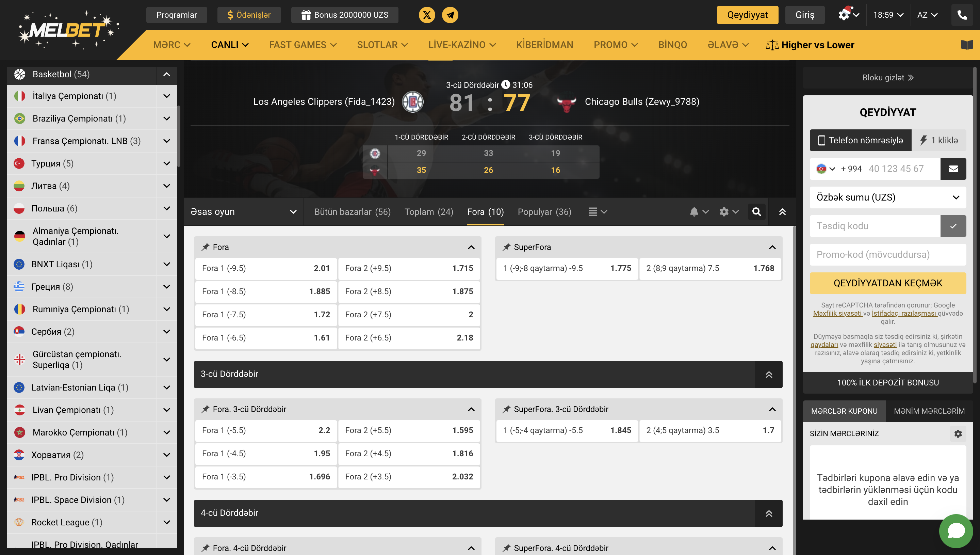Switch to Bütün bazarlar (56) tab
Viewport: 980px width, 555px height.
coord(352,211)
